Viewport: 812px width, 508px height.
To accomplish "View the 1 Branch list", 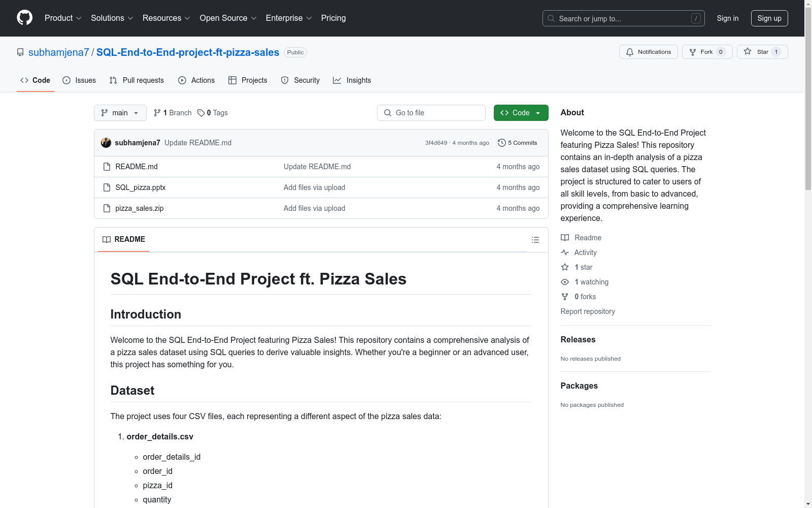I will click(x=173, y=113).
